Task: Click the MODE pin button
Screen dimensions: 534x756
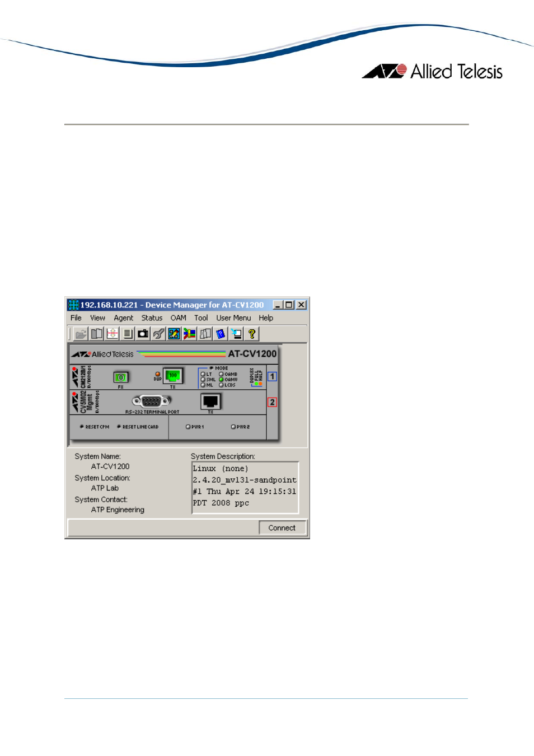Action: 212,368
